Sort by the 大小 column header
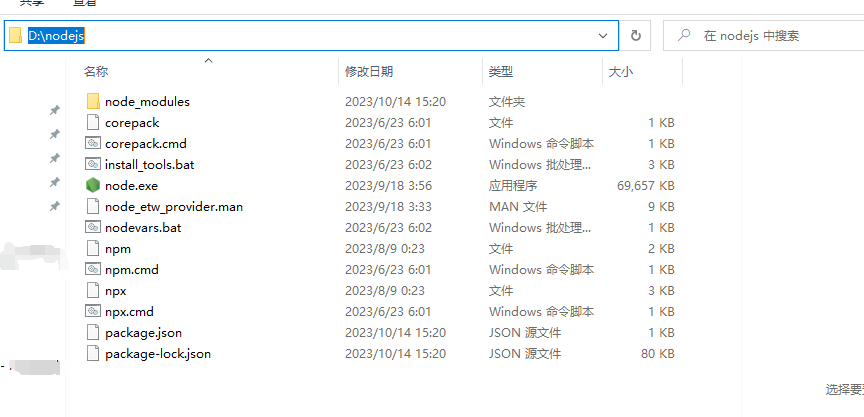Viewport: 864px width, 417px height. coord(620,72)
